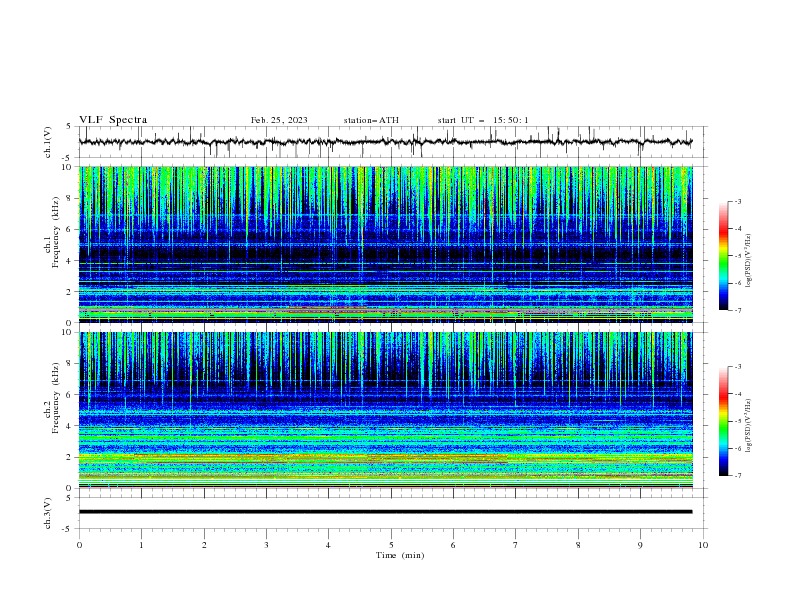Click the "-5" tick on the ch.3(V) axis
Image resolution: width=792 pixels, height=612 pixels.
(x=67, y=529)
